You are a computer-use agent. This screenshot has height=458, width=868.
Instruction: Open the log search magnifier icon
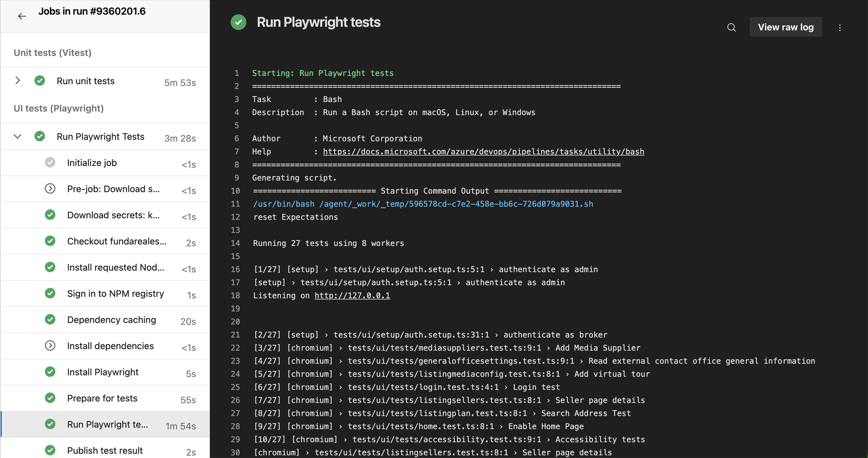pyautogui.click(x=731, y=27)
